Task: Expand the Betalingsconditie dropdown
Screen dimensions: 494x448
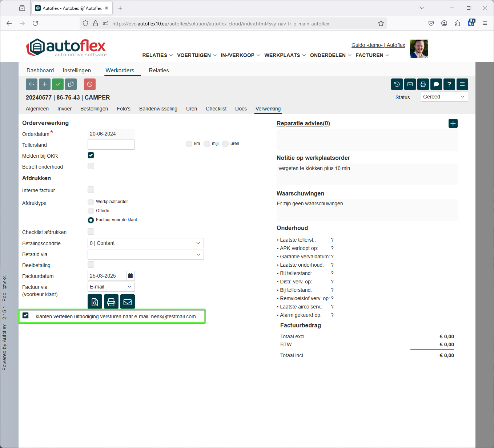Action: [x=145, y=243]
